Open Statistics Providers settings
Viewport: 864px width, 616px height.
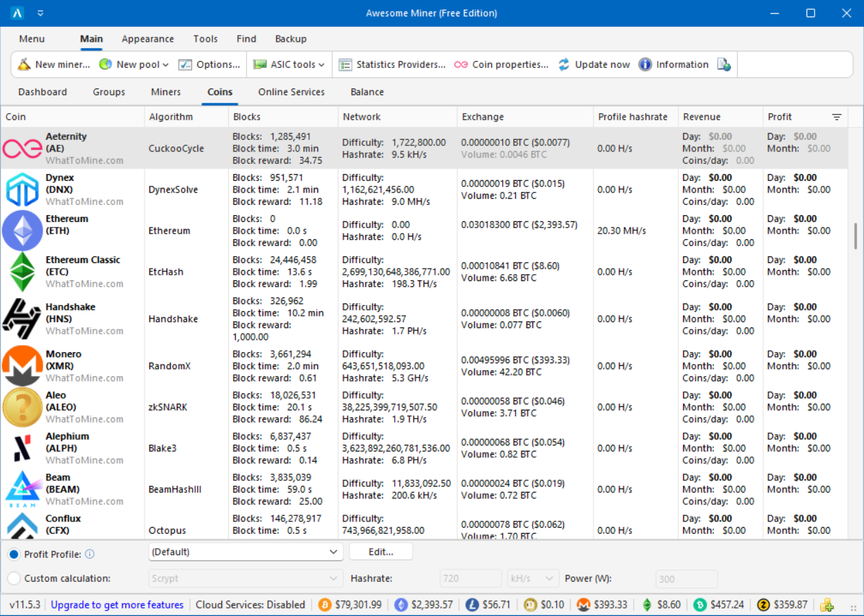point(392,64)
